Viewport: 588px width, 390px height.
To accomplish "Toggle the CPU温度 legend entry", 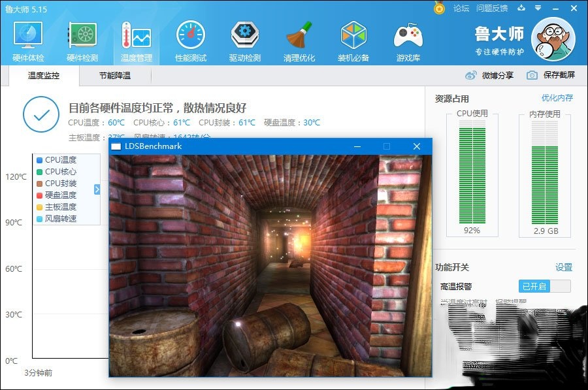I will click(x=57, y=160).
